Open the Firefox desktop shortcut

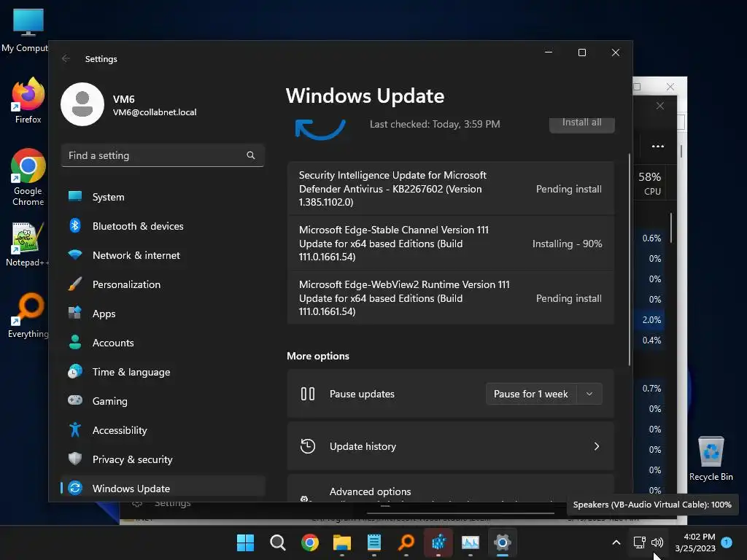click(28, 101)
